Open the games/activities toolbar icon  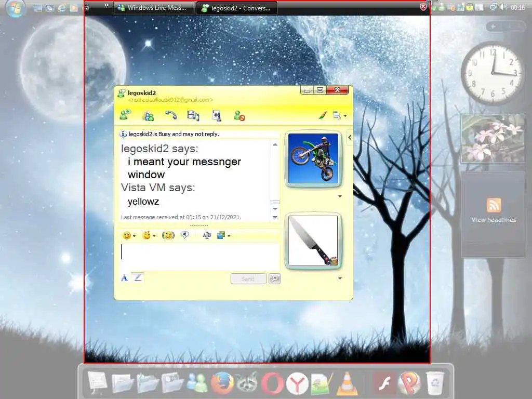(217, 116)
